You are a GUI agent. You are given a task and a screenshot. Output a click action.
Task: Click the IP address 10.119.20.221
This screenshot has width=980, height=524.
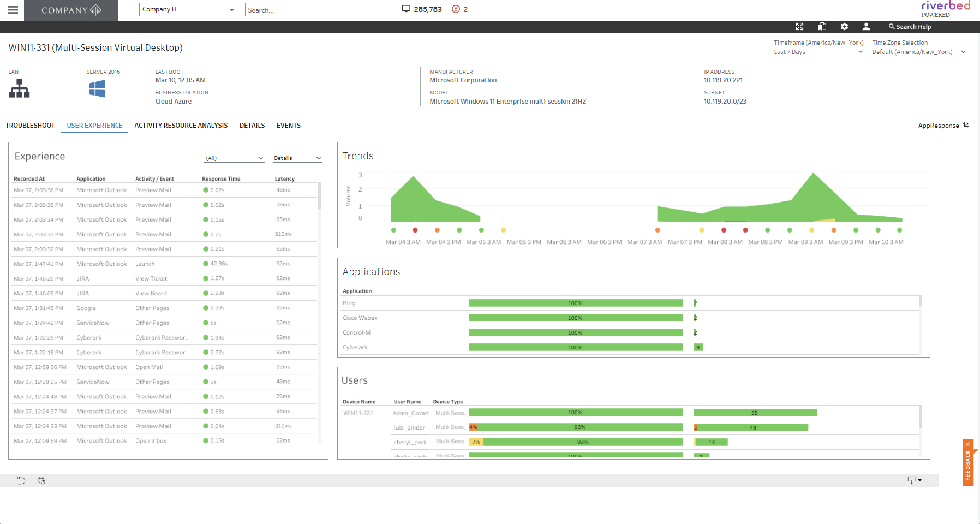point(723,80)
